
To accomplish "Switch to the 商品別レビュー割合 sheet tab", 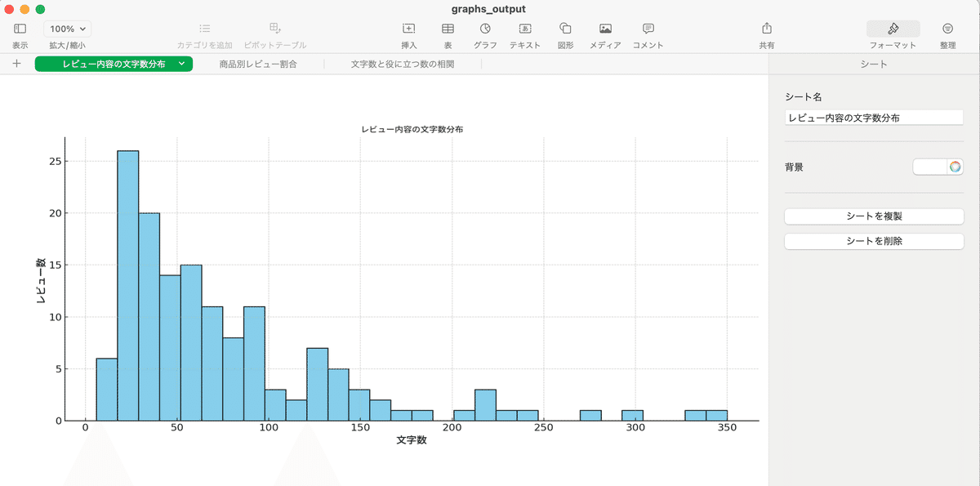I will click(258, 64).
